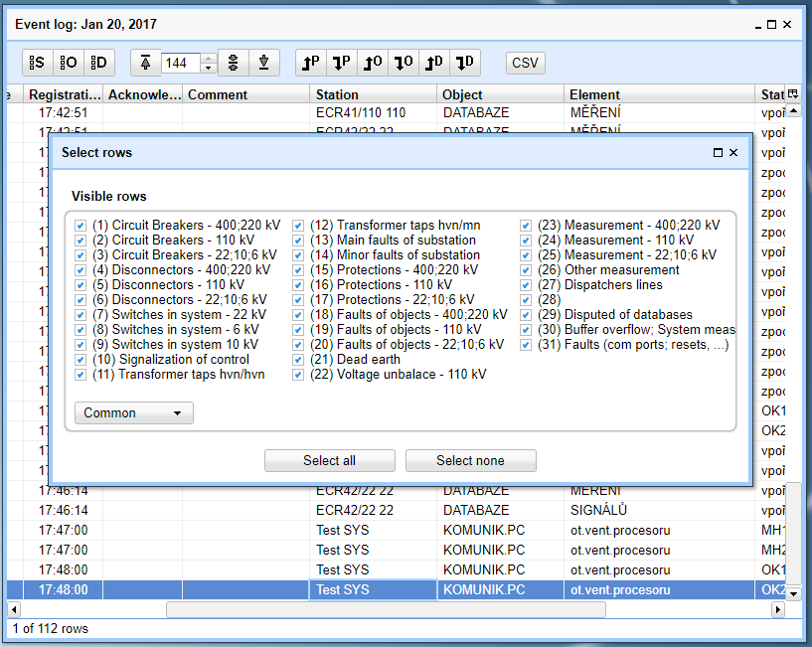Click Select none button
Image resolution: width=812 pixels, height=647 pixels.
click(x=470, y=460)
